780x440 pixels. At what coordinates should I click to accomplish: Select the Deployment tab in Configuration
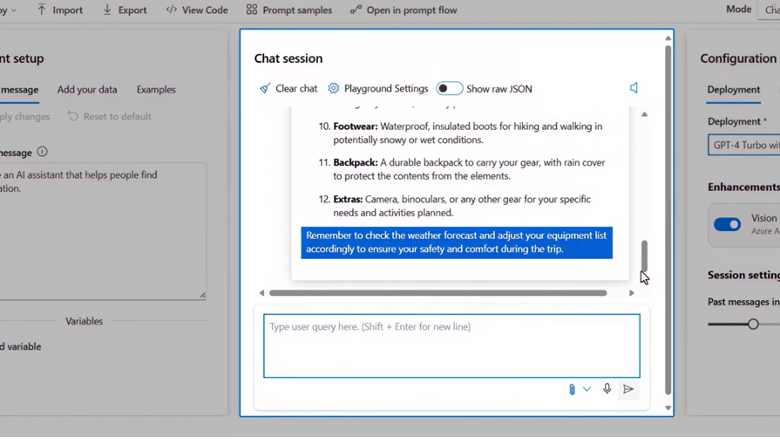tap(734, 89)
